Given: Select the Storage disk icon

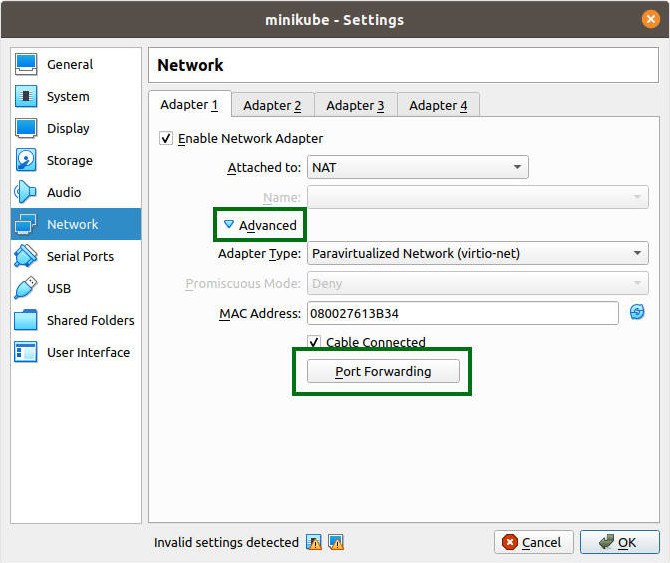Looking at the screenshot, I should (27, 161).
